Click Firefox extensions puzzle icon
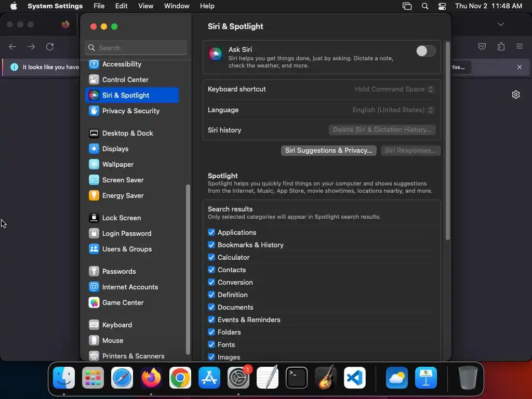Image resolution: width=532 pixels, height=399 pixels. [x=501, y=46]
